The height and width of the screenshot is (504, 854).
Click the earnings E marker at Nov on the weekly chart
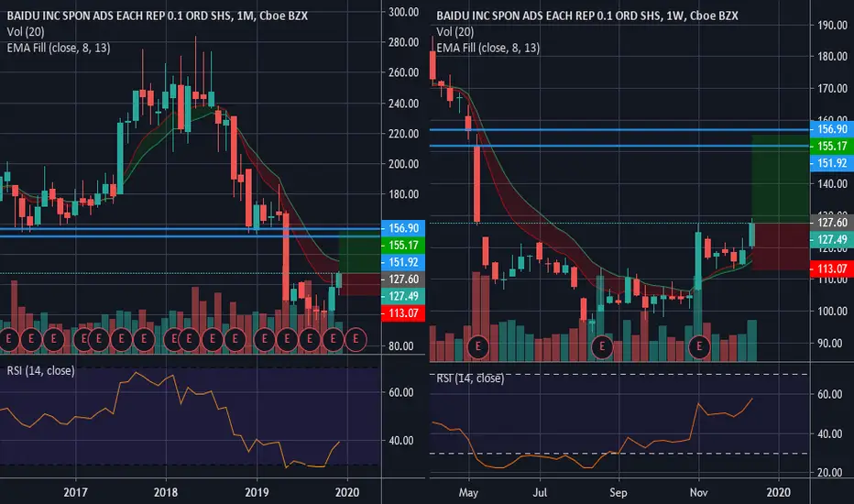[x=699, y=346]
